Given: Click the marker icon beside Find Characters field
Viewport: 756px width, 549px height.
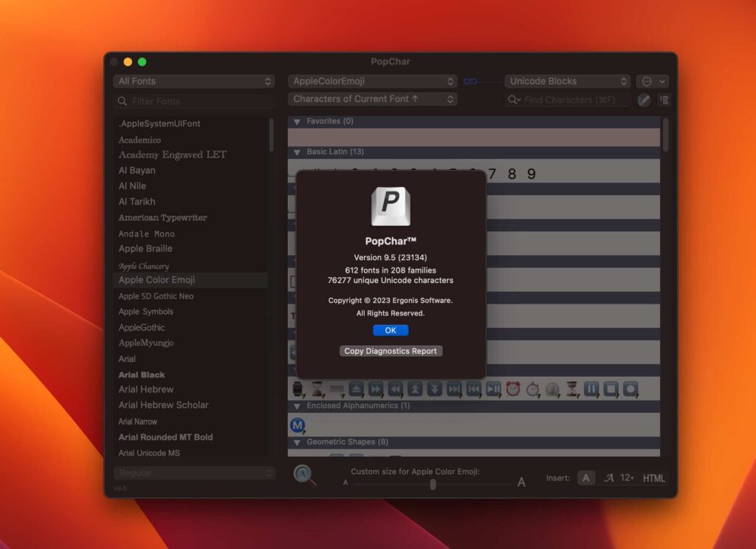Looking at the screenshot, I should click(643, 100).
